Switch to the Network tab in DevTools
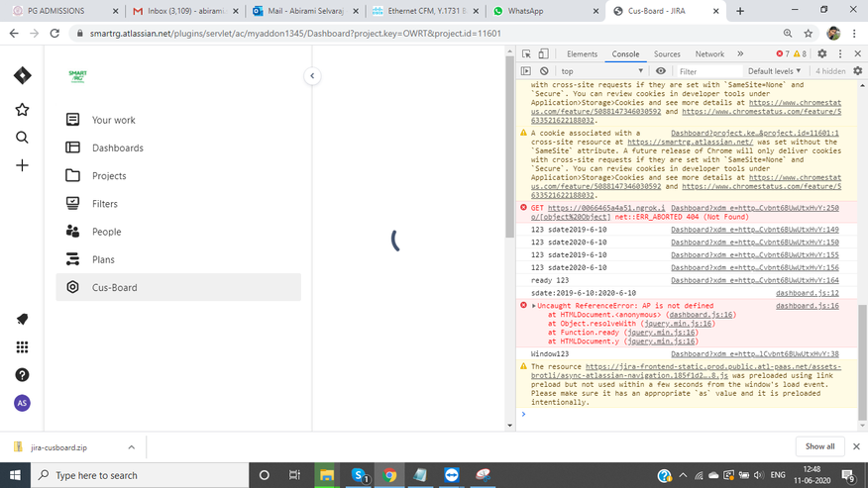The width and height of the screenshot is (868, 488). 709,54
